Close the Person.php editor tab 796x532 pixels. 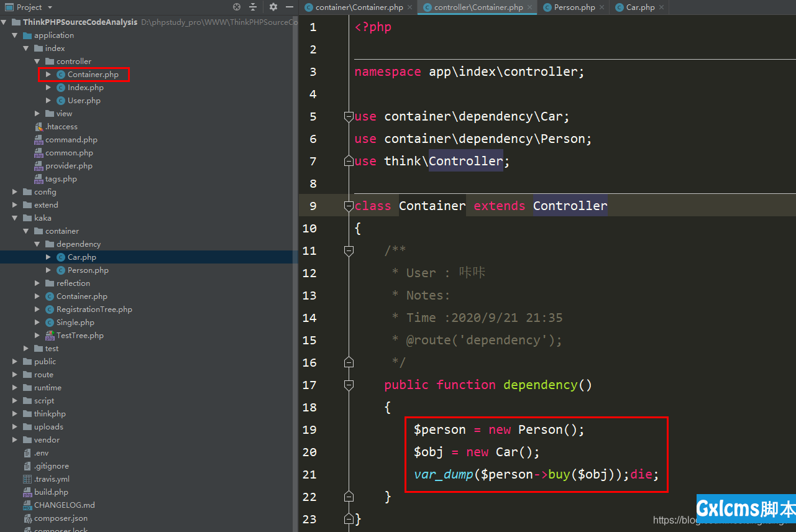602,7
